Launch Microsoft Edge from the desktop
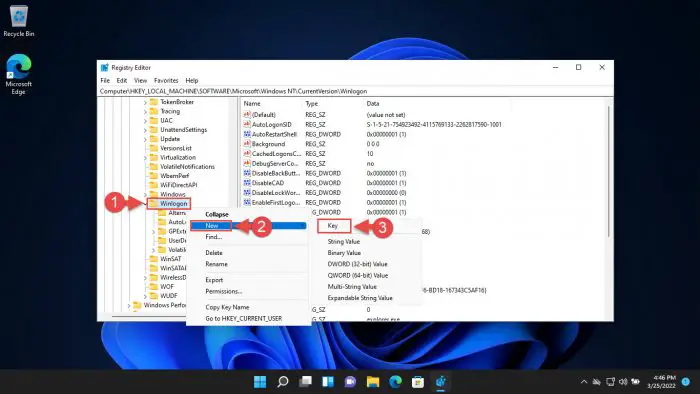This screenshot has height=394, width=700. 18,74
